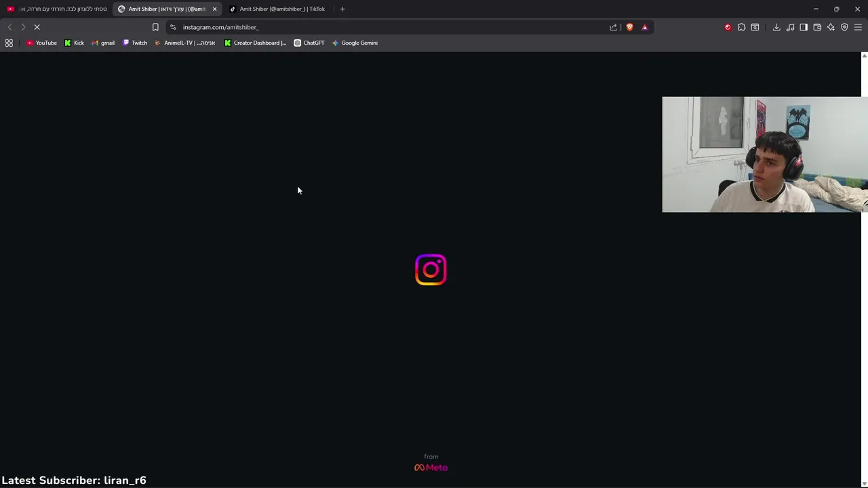This screenshot has height=488, width=868.
Task: Open the ChatGPT bookmark
Action: click(309, 43)
